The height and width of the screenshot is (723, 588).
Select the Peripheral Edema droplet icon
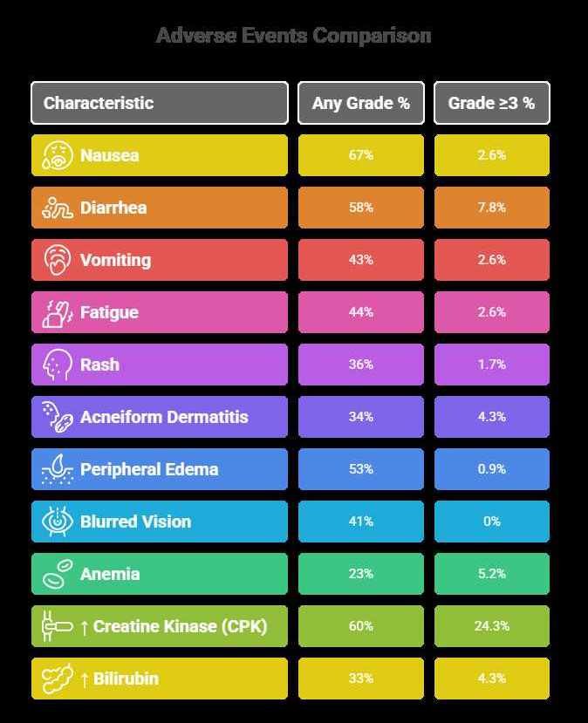click(x=58, y=469)
